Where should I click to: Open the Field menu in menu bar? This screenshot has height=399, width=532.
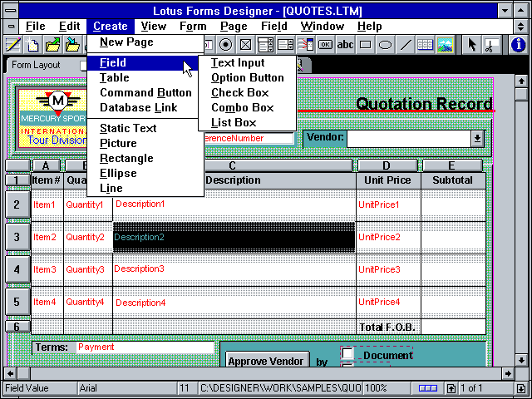tap(274, 26)
